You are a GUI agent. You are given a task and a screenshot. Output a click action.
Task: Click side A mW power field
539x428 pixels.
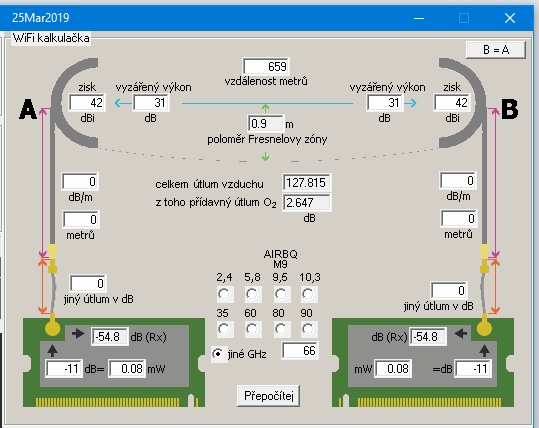click(127, 369)
